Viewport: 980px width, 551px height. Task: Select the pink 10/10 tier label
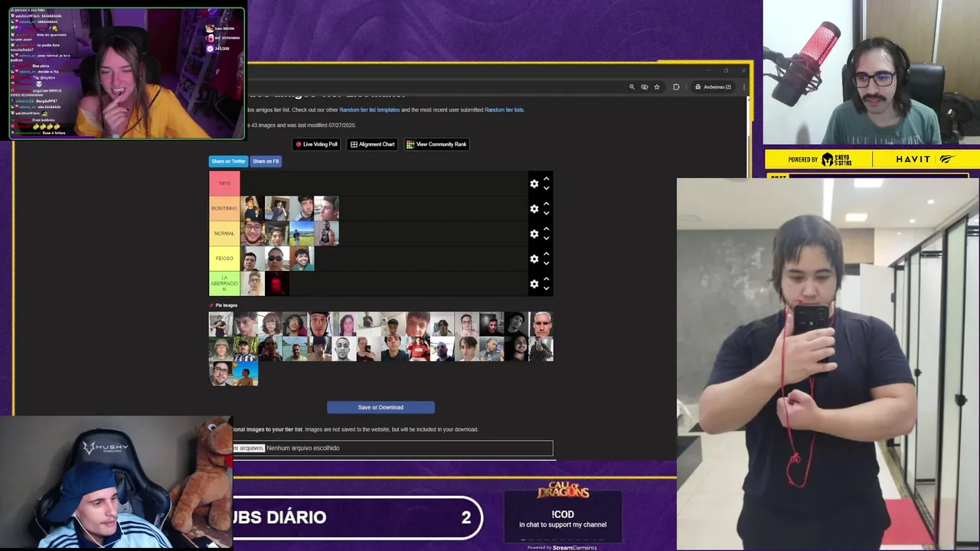(224, 184)
